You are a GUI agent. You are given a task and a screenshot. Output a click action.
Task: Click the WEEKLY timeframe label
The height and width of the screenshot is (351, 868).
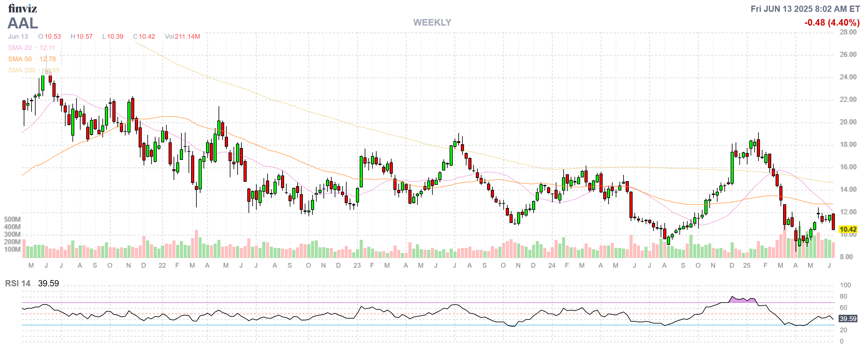432,22
